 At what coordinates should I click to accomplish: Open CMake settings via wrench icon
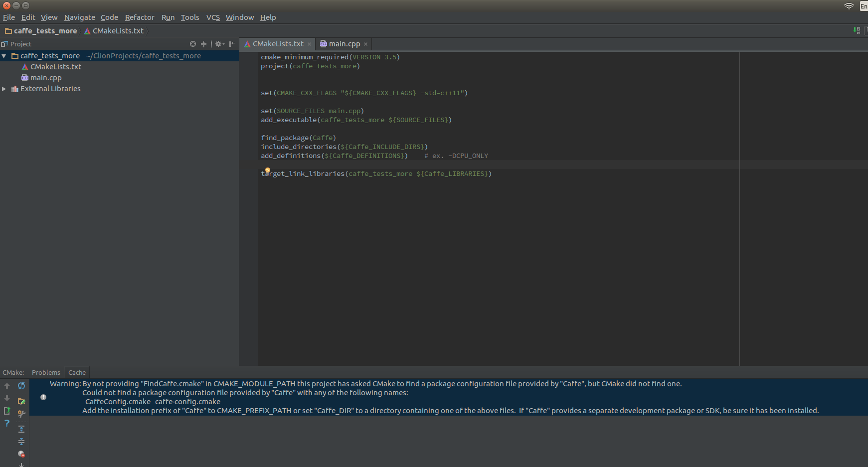(21, 414)
